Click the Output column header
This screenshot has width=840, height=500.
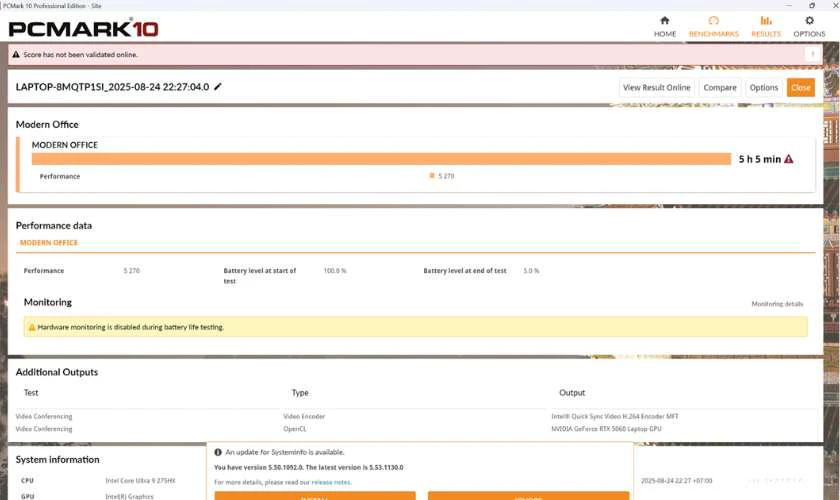tap(572, 393)
